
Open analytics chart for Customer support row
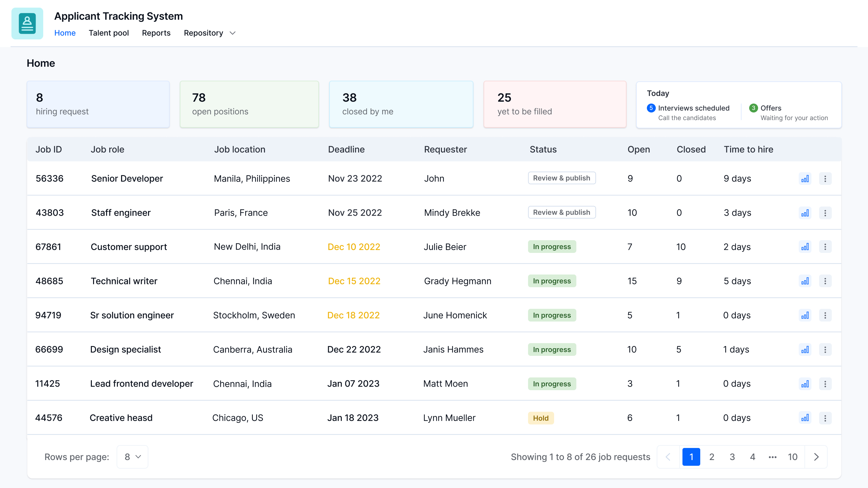pyautogui.click(x=805, y=247)
